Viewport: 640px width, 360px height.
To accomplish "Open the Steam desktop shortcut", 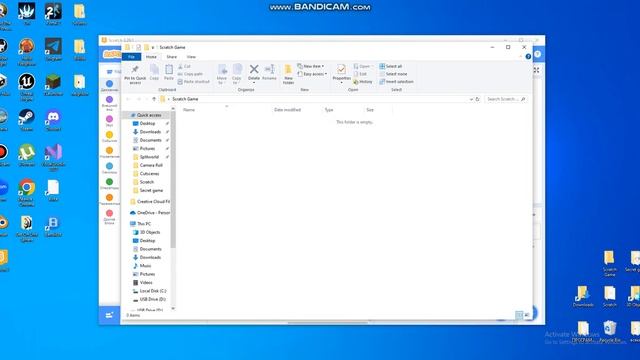I will pos(27,120).
